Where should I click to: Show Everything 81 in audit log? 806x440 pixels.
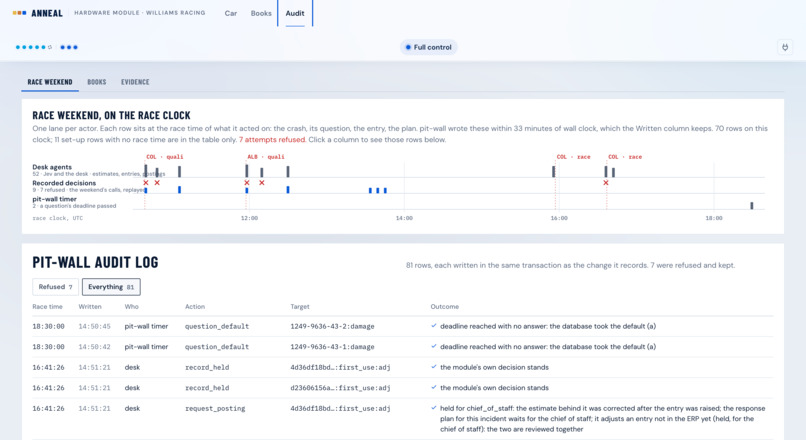click(111, 287)
